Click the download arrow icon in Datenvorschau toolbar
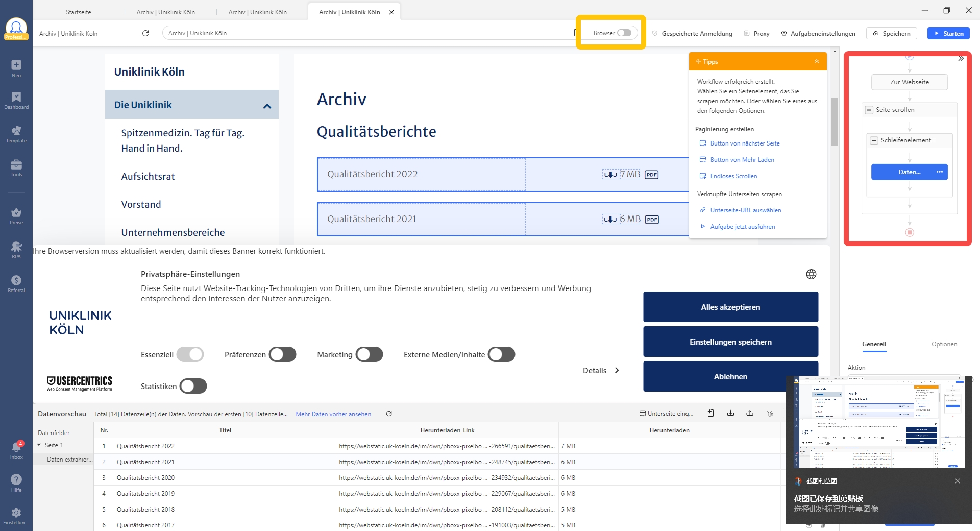 click(x=730, y=413)
